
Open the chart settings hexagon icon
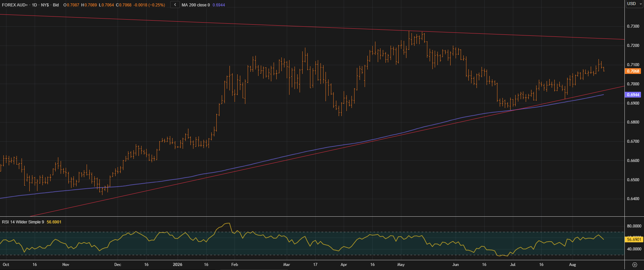[x=635, y=265]
